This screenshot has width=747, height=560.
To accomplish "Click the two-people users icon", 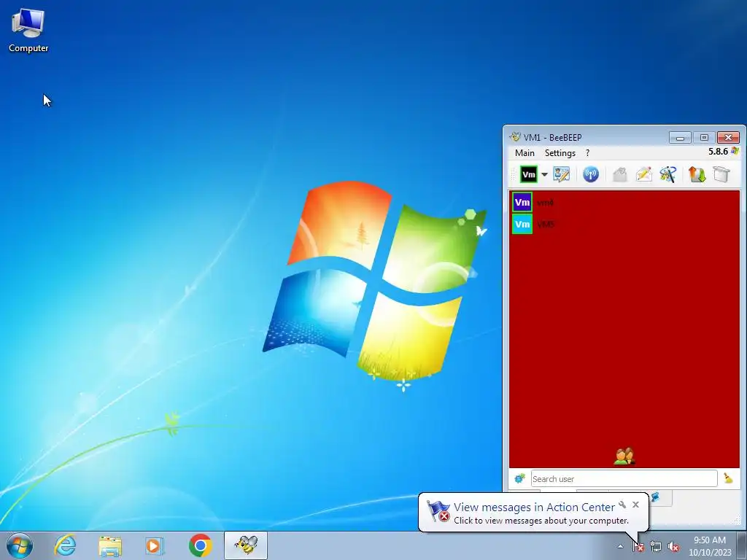I will pyautogui.click(x=624, y=456).
